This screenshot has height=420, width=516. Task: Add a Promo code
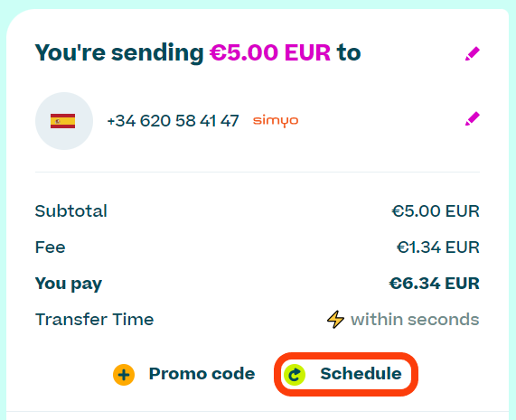pos(184,374)
